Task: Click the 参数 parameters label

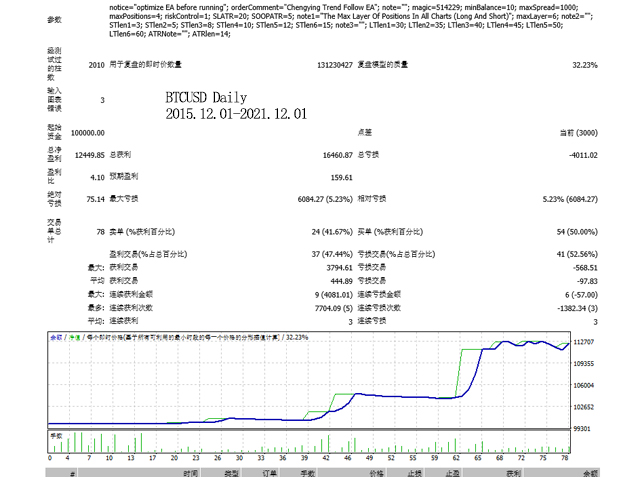Action: (54, 20)
